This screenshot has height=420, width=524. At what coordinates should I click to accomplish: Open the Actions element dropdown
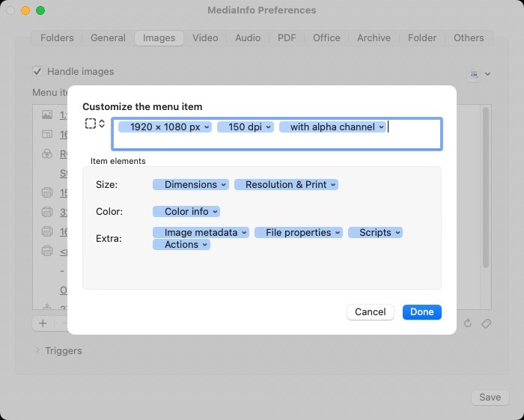[205, 245]
